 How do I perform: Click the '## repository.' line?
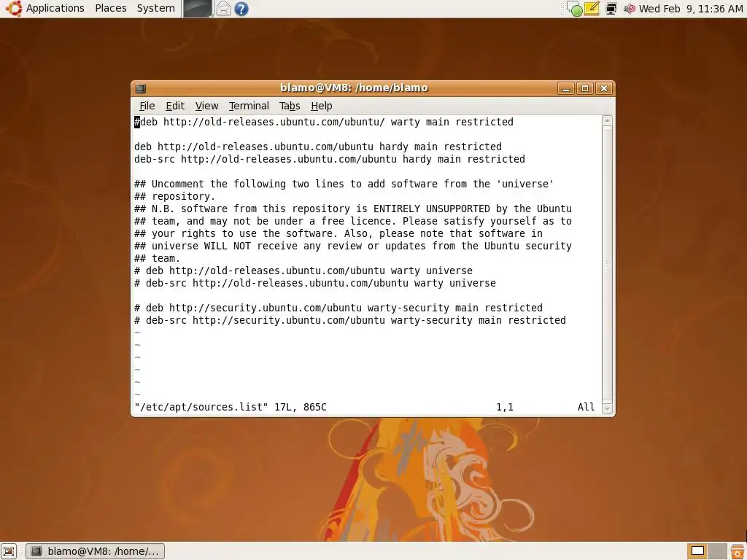(x=175, y=196)
